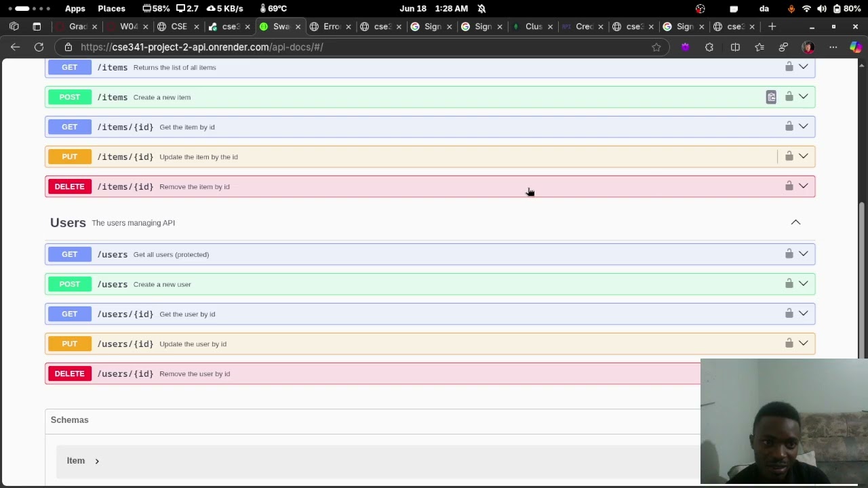Open the purple extension icon in toolbar
This screenshot has width=868, height=488.
tap(686, 47)
